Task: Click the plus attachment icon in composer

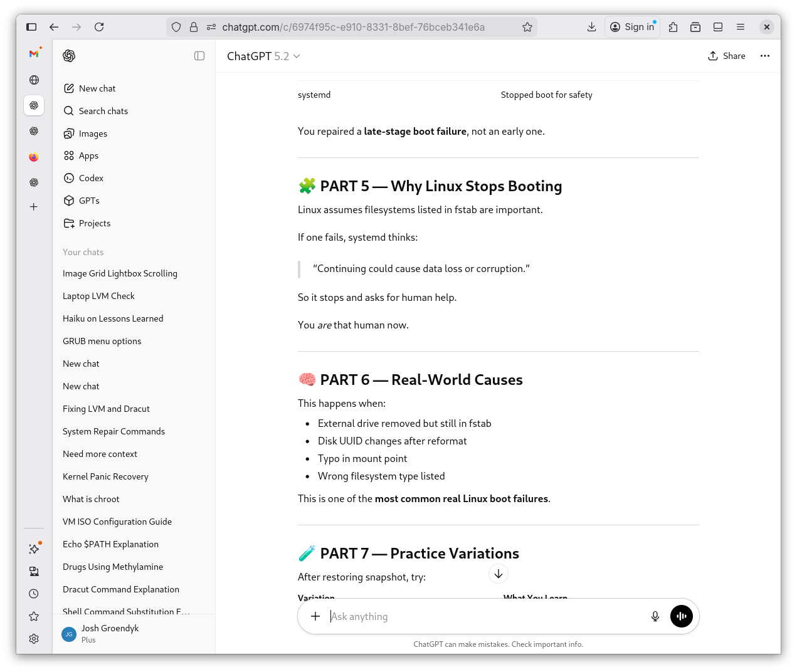Action: click(x=315, y=616)
